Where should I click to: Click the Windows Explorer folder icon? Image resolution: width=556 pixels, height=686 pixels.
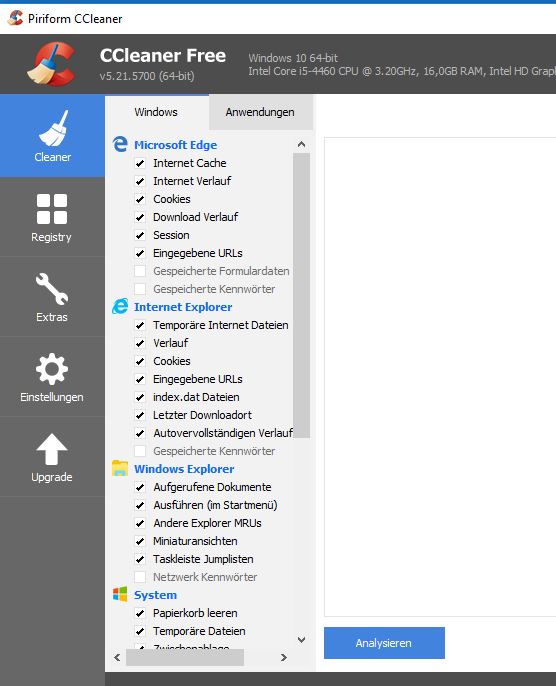pyautogui.click(x=120, y=469)
